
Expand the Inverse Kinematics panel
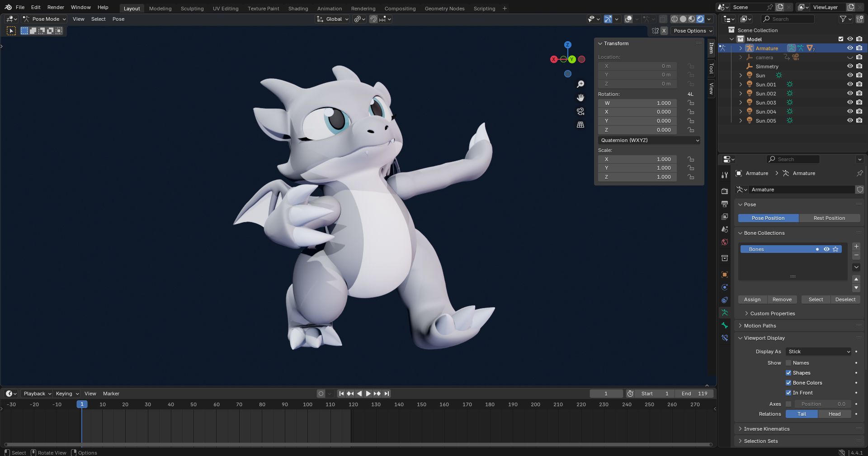[766, 429]
